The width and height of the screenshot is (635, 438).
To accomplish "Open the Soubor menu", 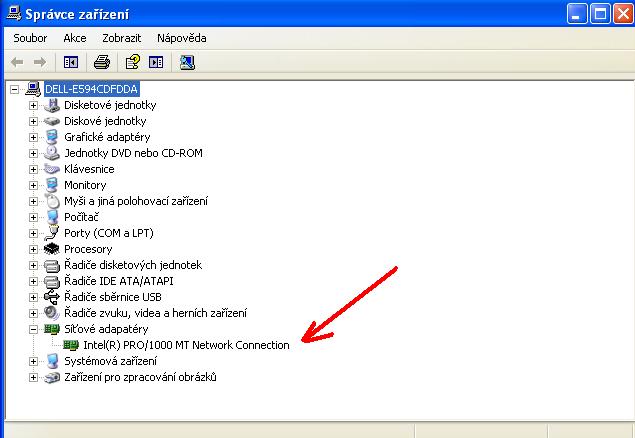I will click(x=30, y=38).
